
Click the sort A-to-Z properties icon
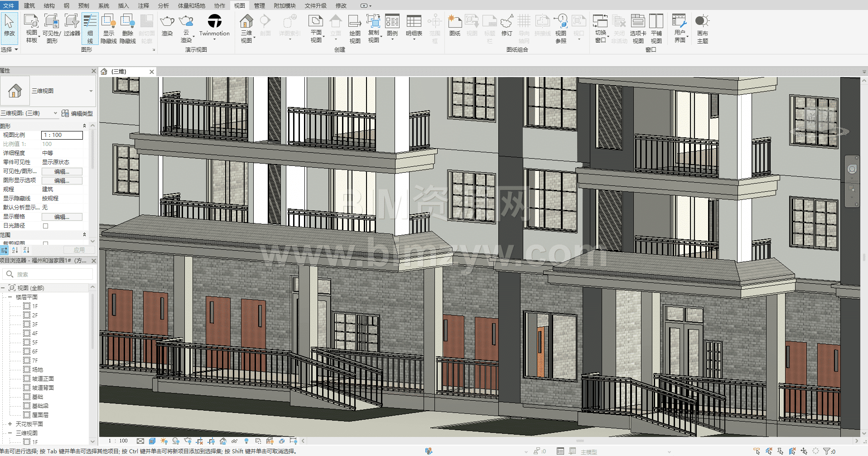click(15, 250)
